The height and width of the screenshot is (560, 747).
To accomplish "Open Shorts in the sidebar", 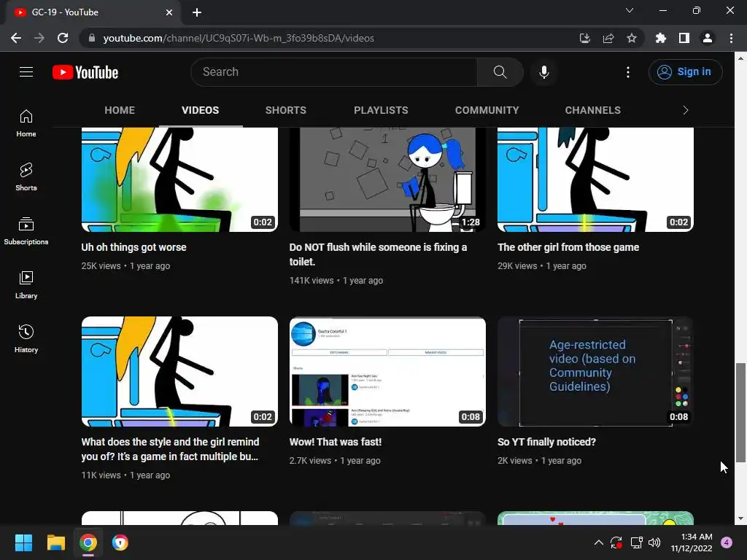I will 26,177.
